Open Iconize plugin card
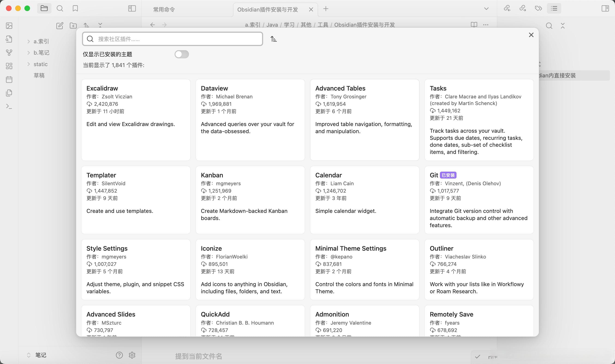 250,270
